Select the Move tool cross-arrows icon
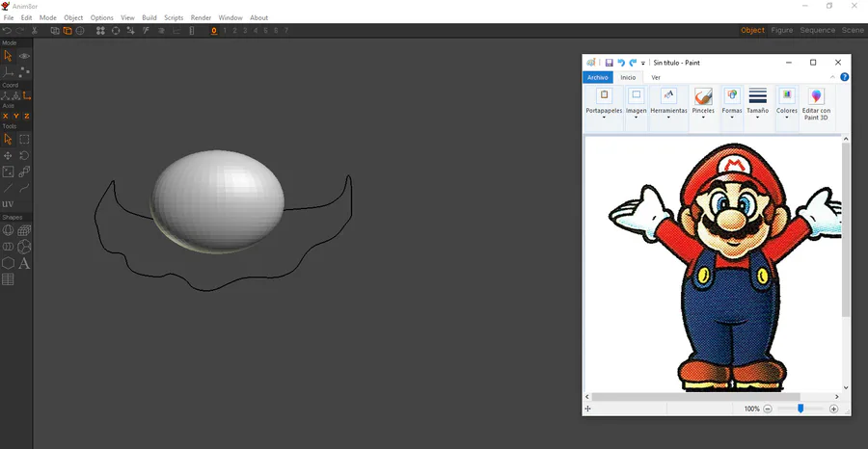Image resolution: width=868 pixels, height=449 pixels. 8,156
